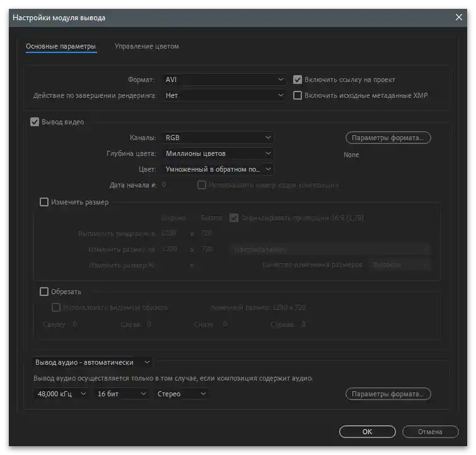Click the Каналы: label text

[x=142, y=138]
